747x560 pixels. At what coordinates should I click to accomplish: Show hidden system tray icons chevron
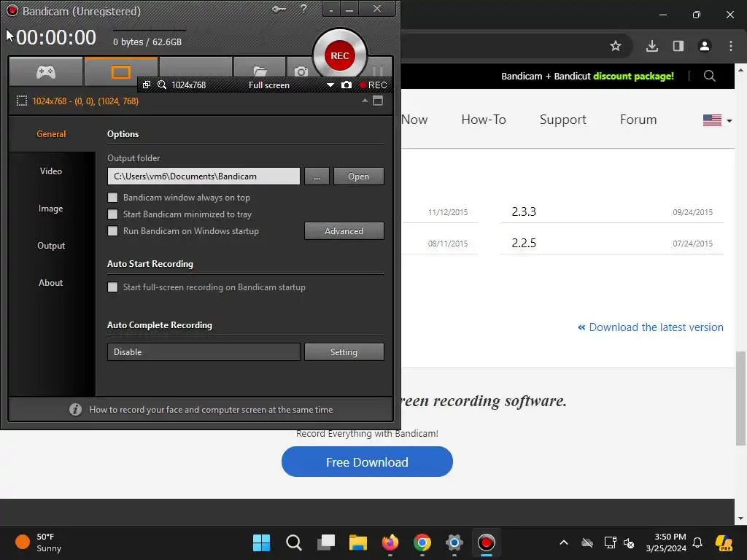(x=564, y=542)
